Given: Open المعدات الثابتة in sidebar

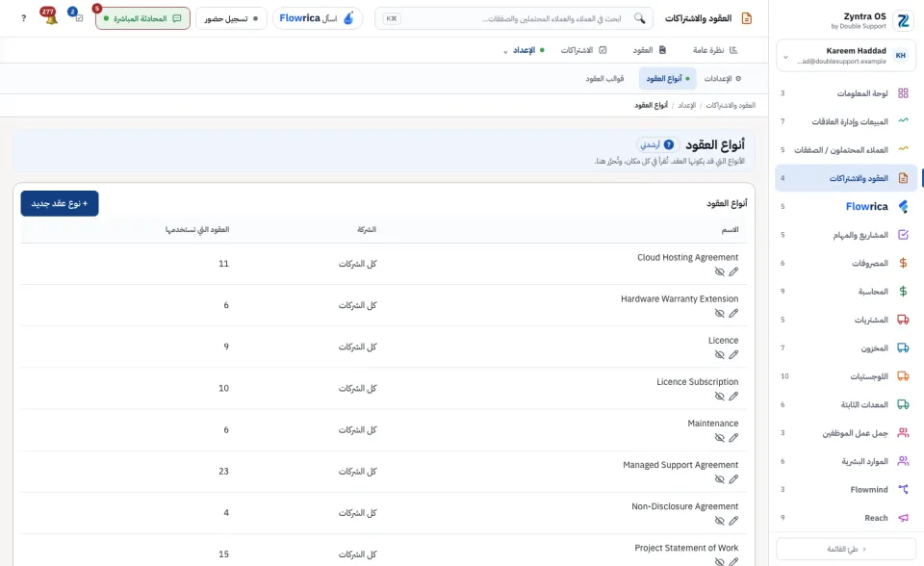Looking at the screenshot, I should (846, 404).
